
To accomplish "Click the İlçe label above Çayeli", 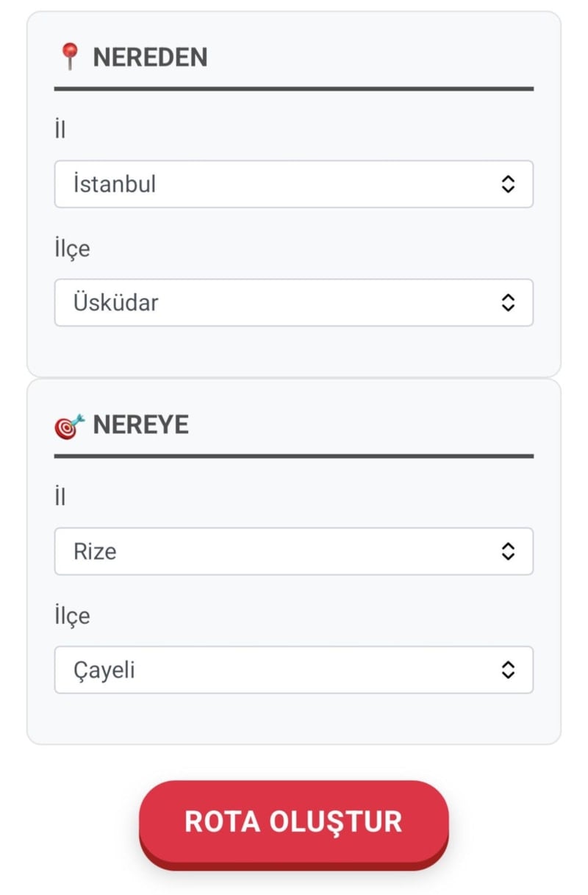I will point(72,616).
